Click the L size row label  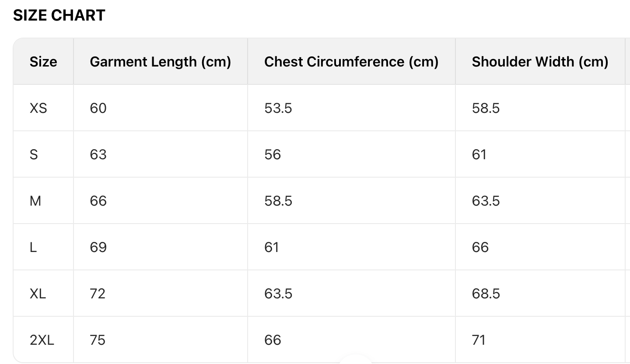point(33,247)
